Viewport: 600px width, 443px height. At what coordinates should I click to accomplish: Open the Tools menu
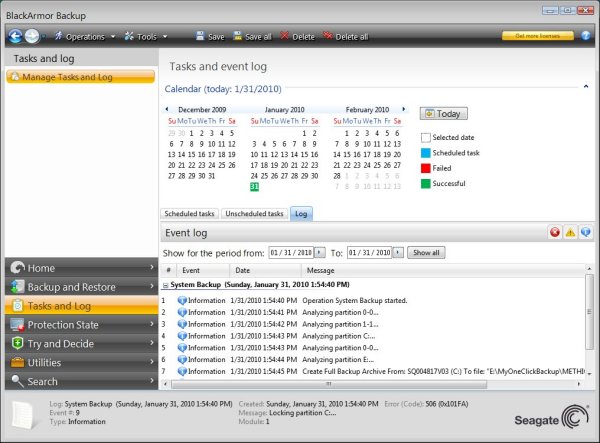click(146, 37)
